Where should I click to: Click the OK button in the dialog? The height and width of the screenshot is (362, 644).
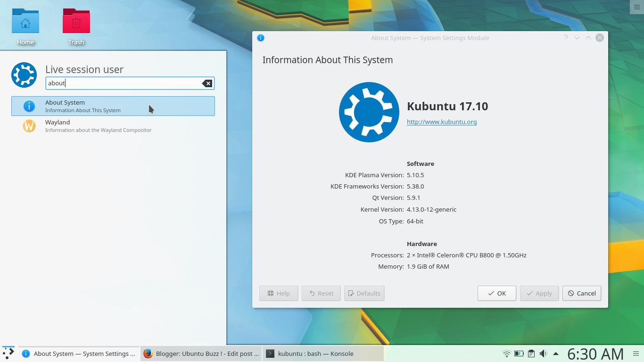tap(496, 293)
